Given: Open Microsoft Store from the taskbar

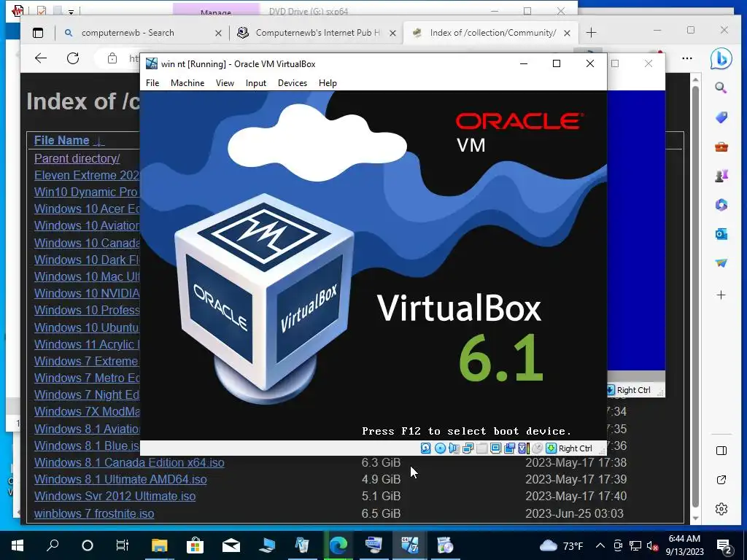Looking at the screenshot, I should tap(195, 545).
